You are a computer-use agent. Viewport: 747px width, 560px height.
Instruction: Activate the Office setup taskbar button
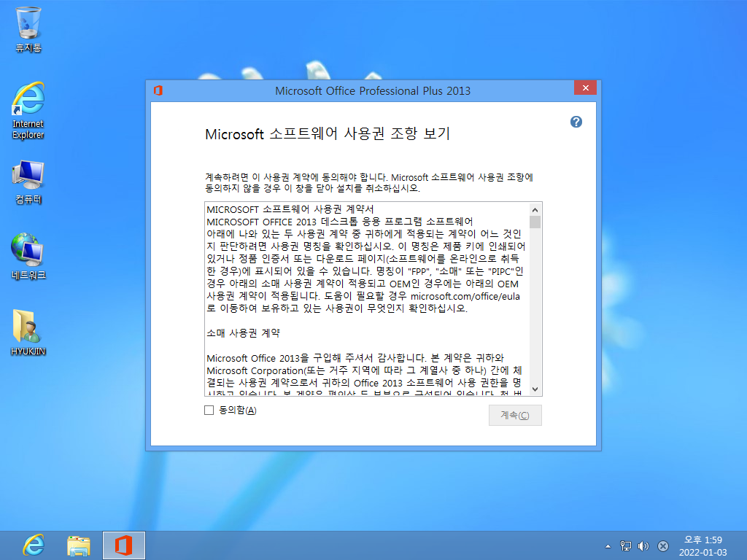click(x=124, y=545)
